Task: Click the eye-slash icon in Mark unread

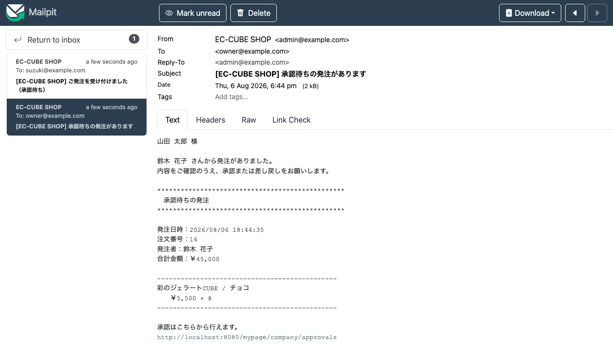Action: [169, 13]
